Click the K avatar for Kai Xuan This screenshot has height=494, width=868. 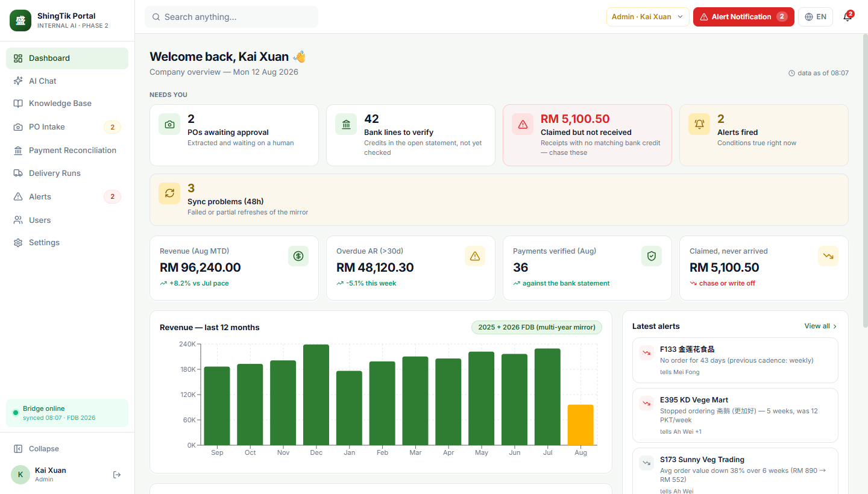point(20,475)
